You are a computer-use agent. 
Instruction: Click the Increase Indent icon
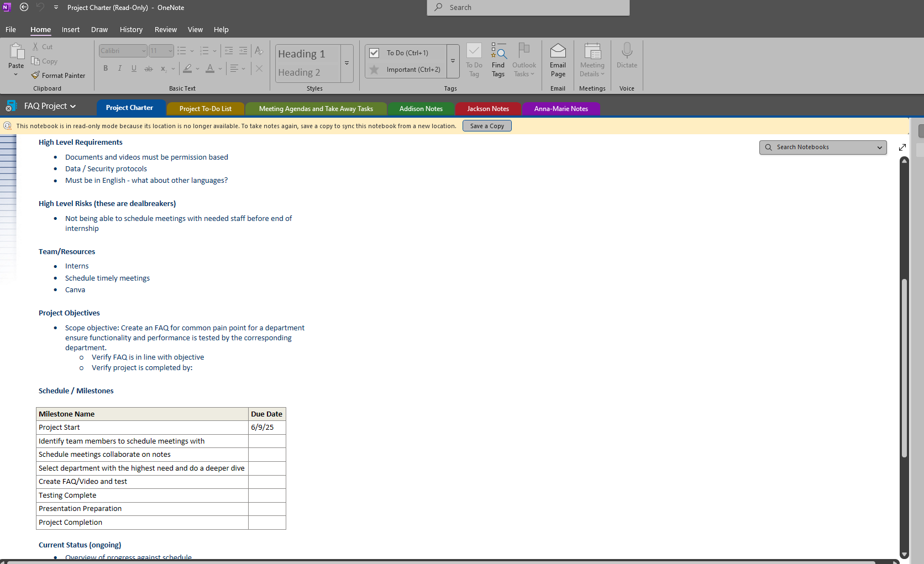(243, 51)
